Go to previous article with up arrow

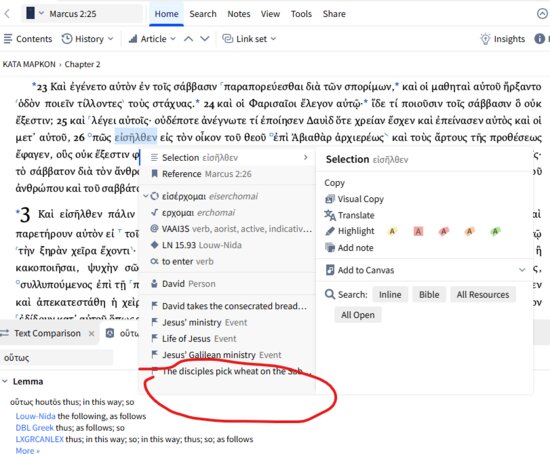(188, 39)
